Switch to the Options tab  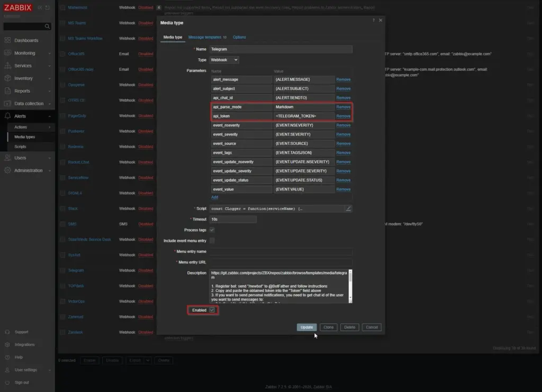click(239, 38)
